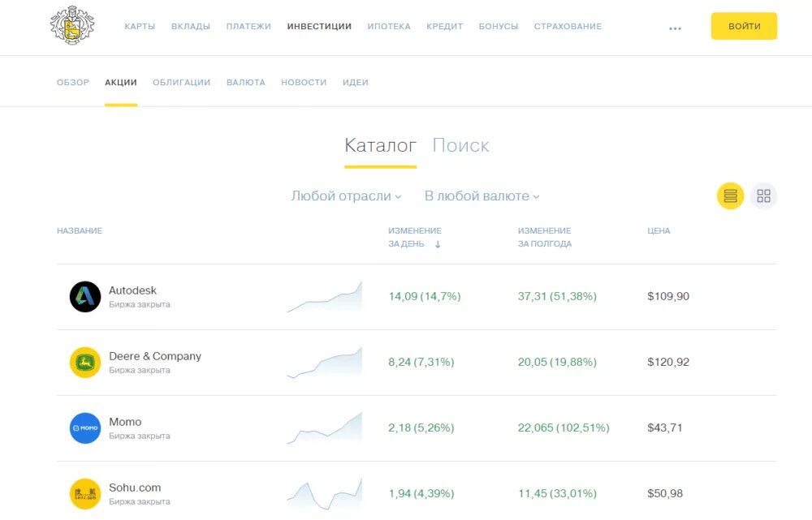Open the Новости section link
The height and width of the screenshot is (520, 812).
(304, 83)
